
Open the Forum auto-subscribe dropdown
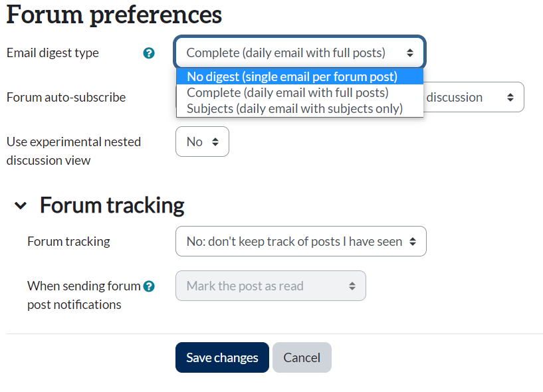tap(473, 97)
